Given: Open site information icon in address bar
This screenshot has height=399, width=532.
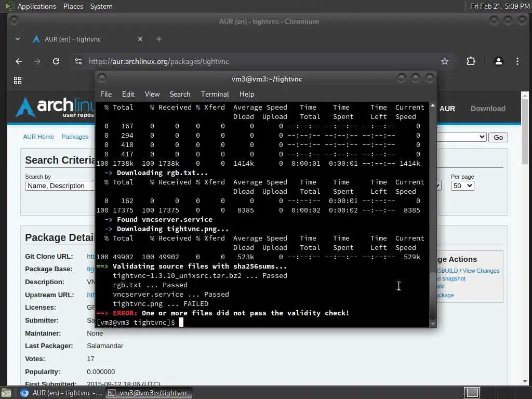Looking at the screenshot, I should click(78, 61).
